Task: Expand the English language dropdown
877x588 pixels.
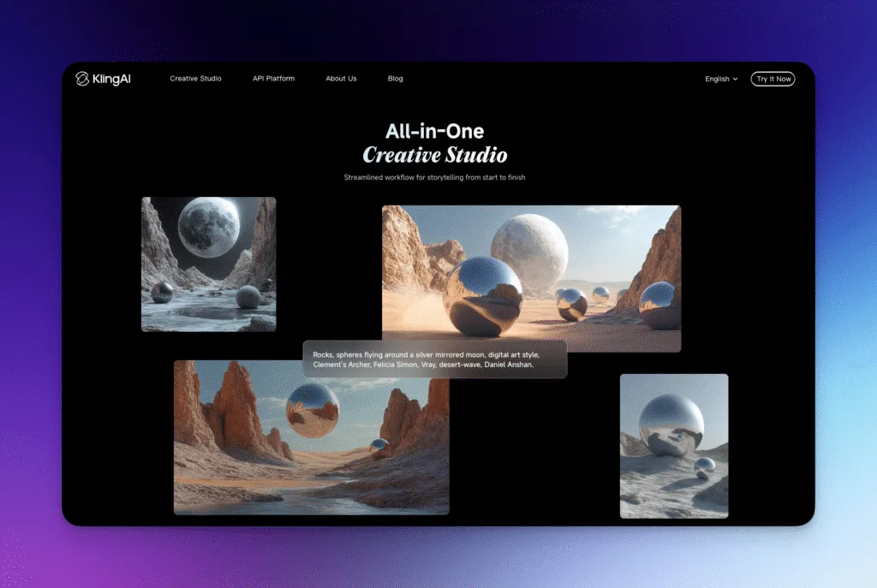Action: (x=721, y=79)
